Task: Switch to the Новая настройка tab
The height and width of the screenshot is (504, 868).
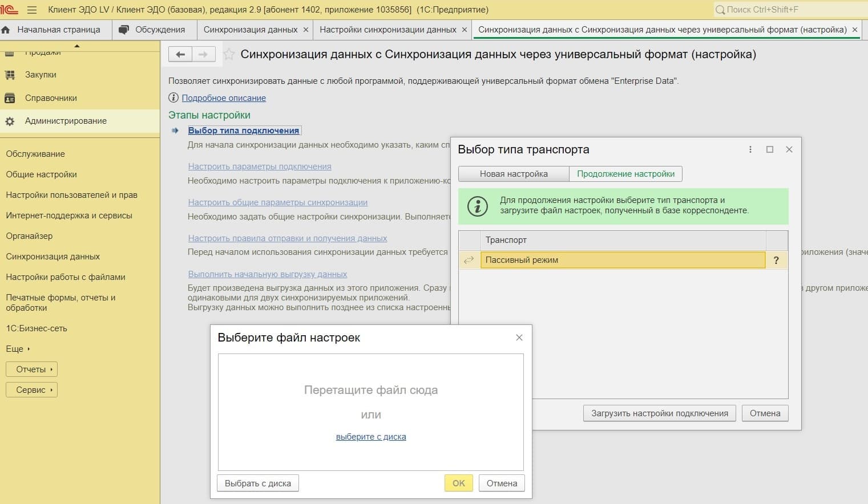Action: coord(513,173)
